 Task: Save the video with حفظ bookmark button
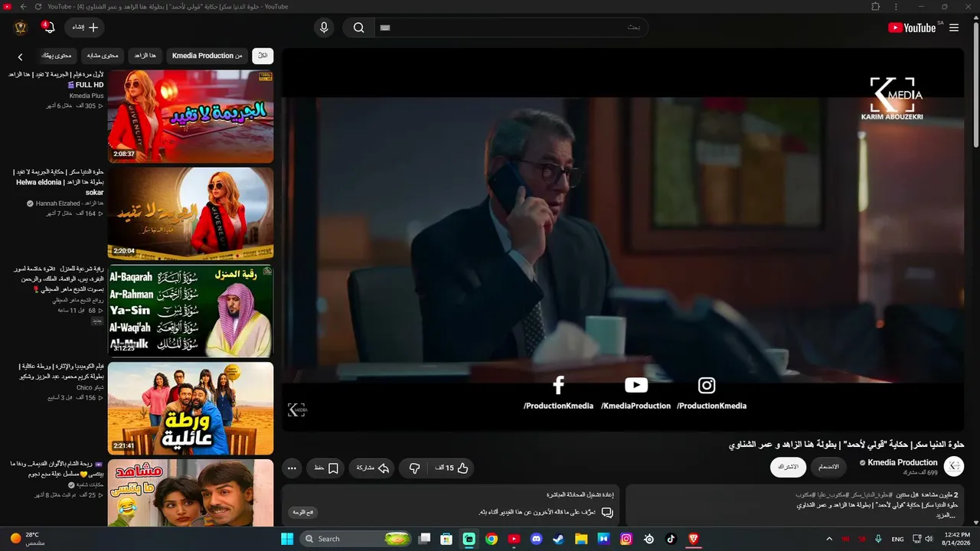point(326,468)
